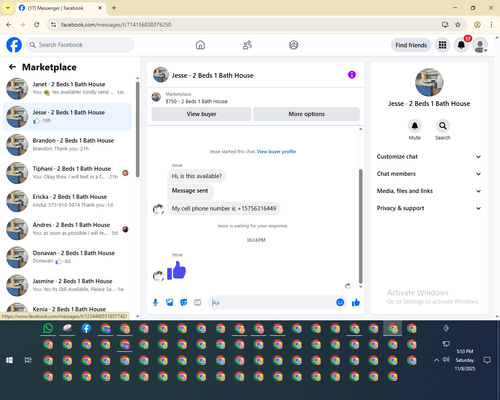Mute the Jesse conversation
This screenshot has width=500, height=400.
coord(415,126)
